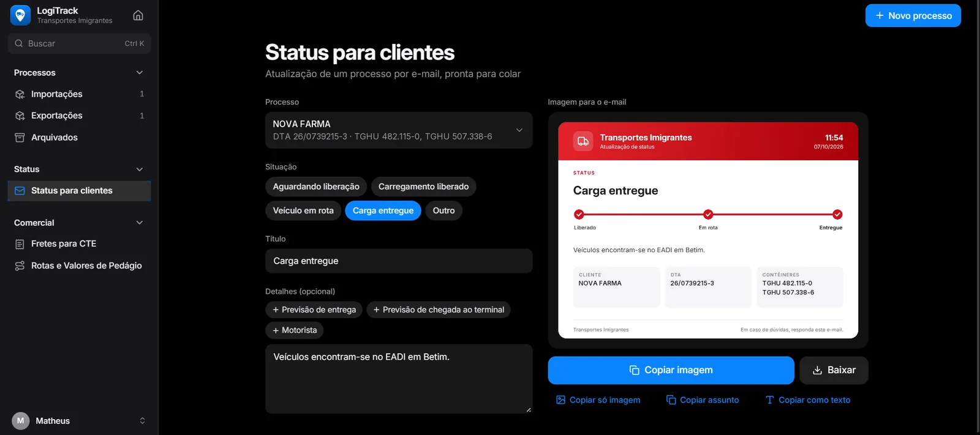The width and height of the screenshot is (980, 435).
Task: Add the Previsão de chegada ao terminal chip
Action: coord(439,310)
